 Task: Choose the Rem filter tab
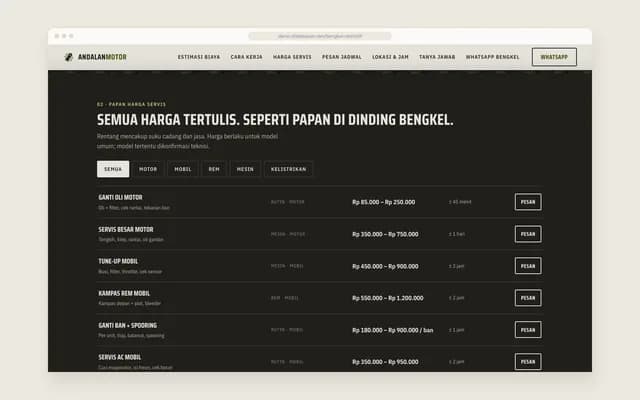(214, 169)
